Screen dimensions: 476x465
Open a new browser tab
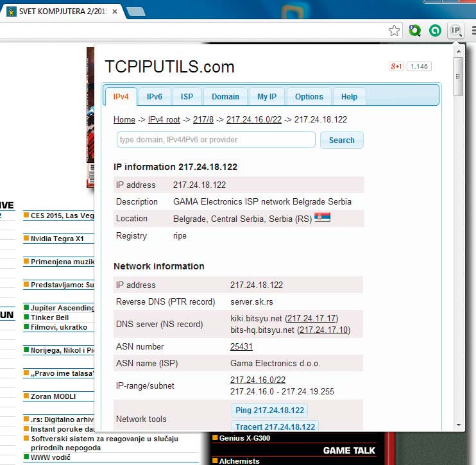pyautogui.click(x=136, y=12)
